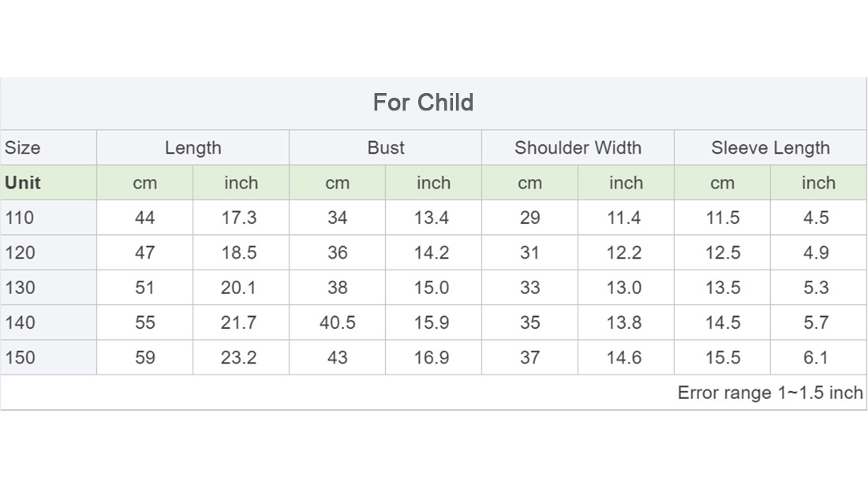
Task: Select the Size column header
Action: [23, 147]
